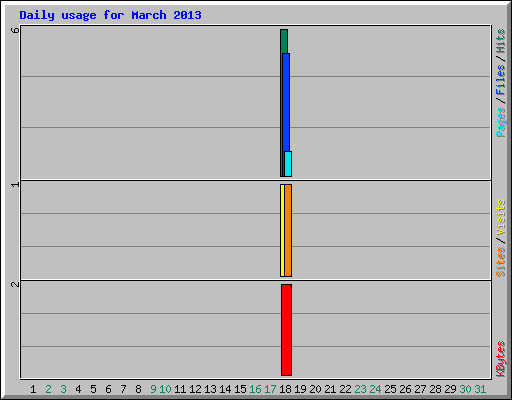Click the Hits legend label

tap(500, 41)
